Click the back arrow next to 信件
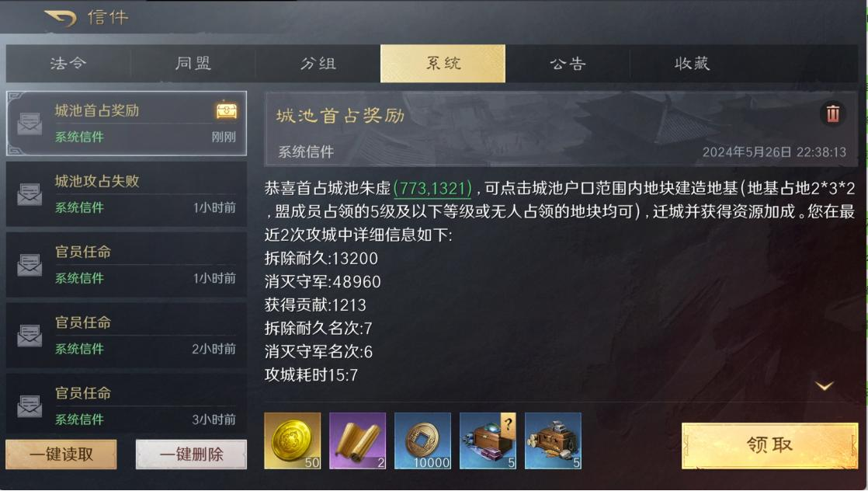This screenshot has height=491, width=868. 61,18
